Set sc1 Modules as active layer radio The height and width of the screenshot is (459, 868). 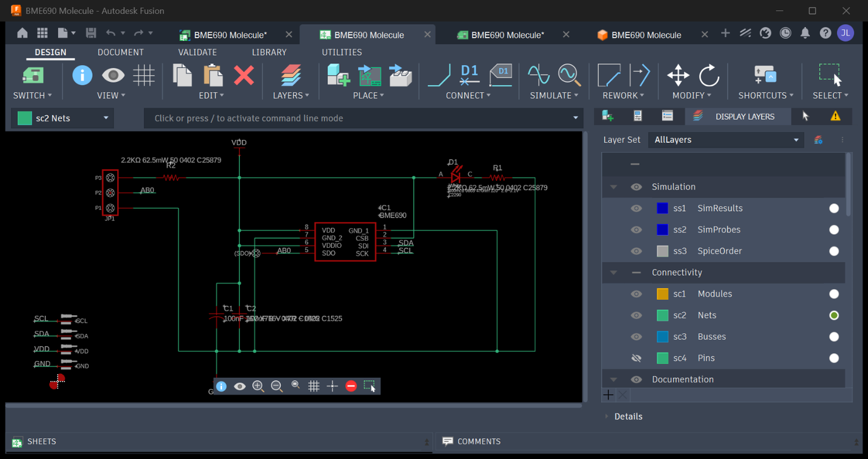834,294
